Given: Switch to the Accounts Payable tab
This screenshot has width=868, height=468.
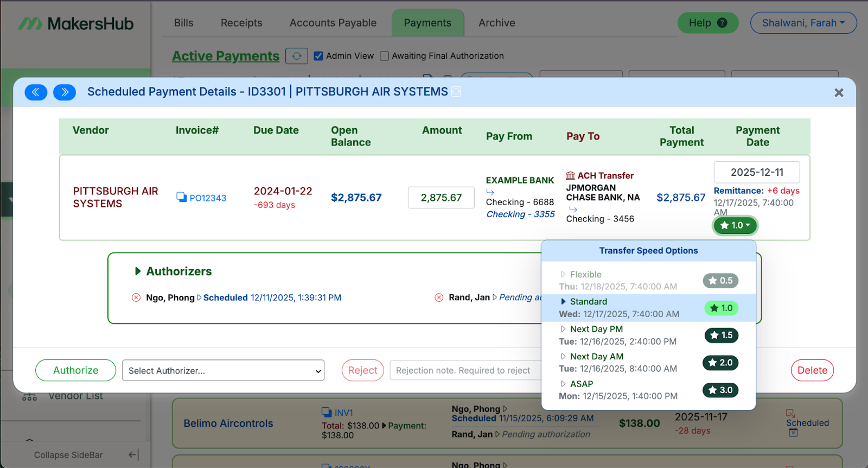Looking at the screenshot, I should (x=333, y=23).
